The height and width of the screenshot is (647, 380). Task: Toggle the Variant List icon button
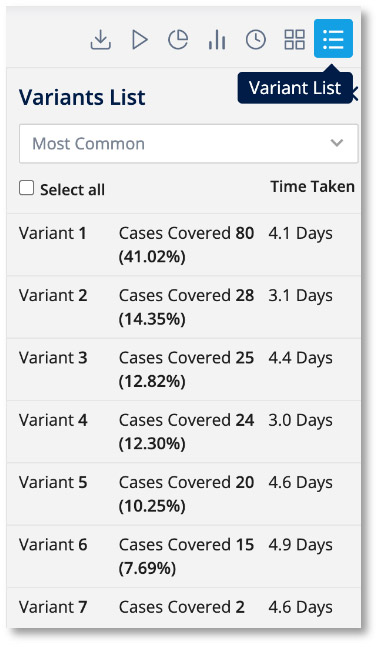[333, 38]
